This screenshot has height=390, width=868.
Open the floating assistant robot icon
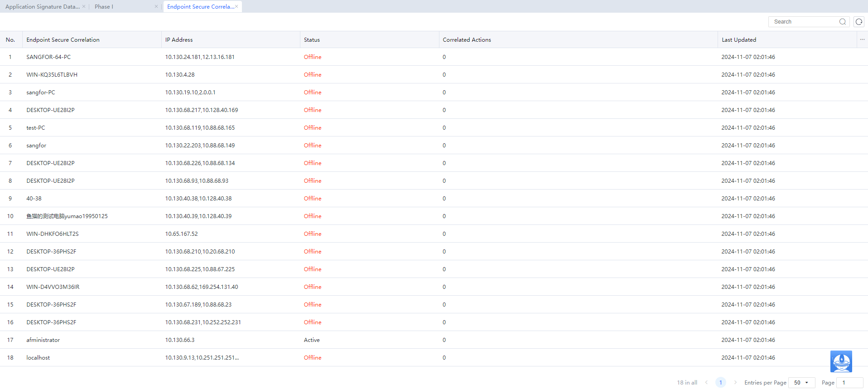(x=841, y=361)
